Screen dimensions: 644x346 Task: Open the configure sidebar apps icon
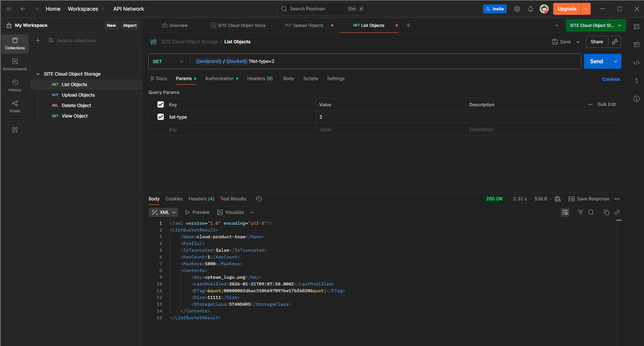point(15,130)
